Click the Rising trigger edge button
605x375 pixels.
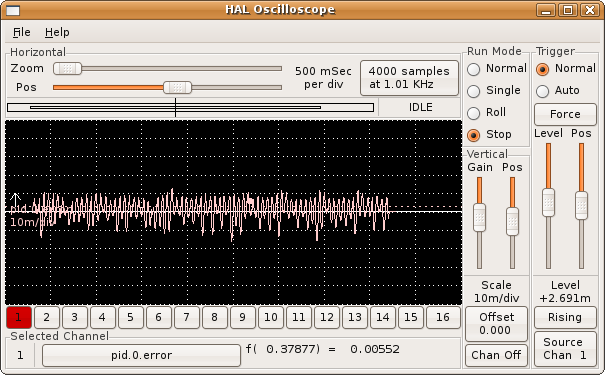click(x=565, y=318)
